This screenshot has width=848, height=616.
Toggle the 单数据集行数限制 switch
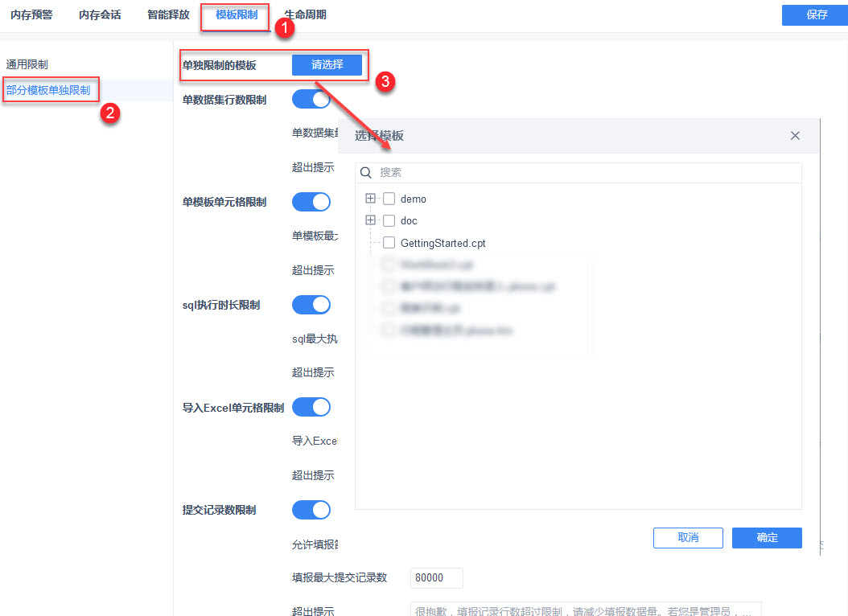coord(311,100)
